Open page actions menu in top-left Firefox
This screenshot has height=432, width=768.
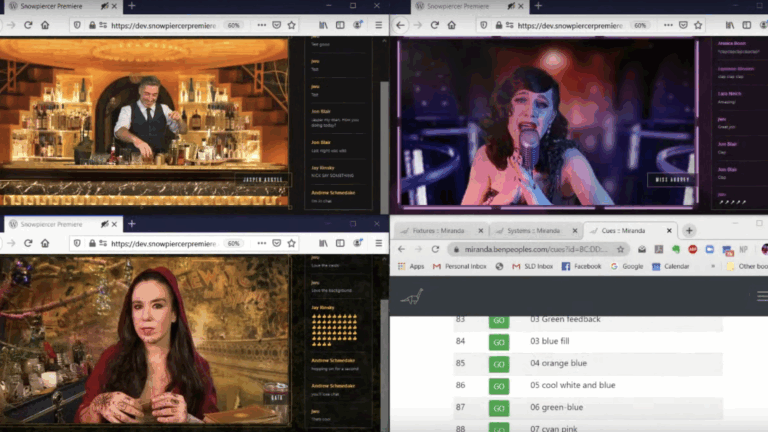click(262, 25)
